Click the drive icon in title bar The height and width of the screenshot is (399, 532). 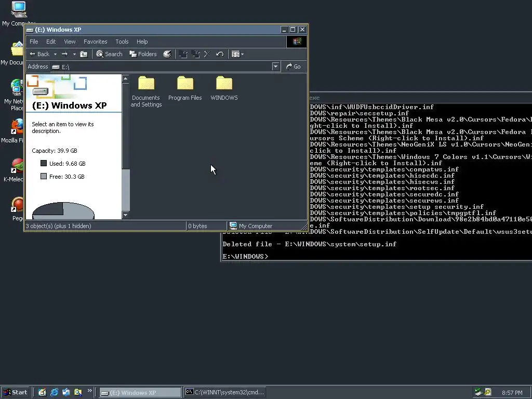click(30, 30)
